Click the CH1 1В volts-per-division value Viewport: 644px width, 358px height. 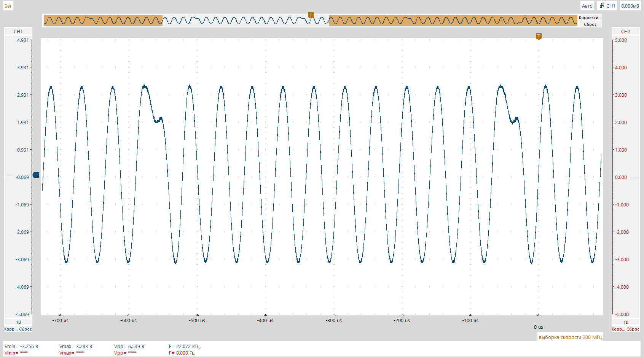pos(18,322)
